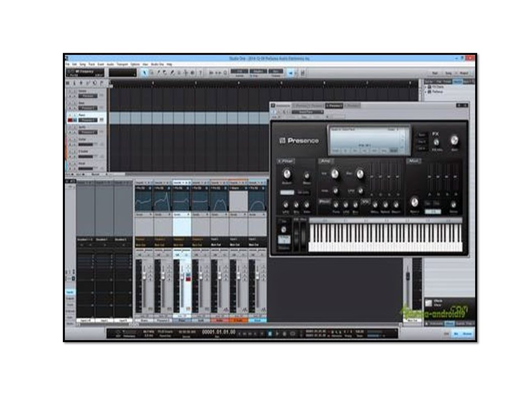Open the Transport menu
The height and width of the screenshot is (399, 532).
pyautogui.click(x=122, y=64)
